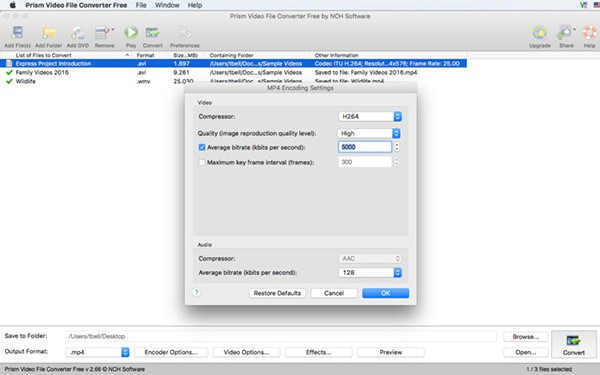
Task: Click the Share toolbar icon
Action: pyautogui.click(x=566, y=37)
